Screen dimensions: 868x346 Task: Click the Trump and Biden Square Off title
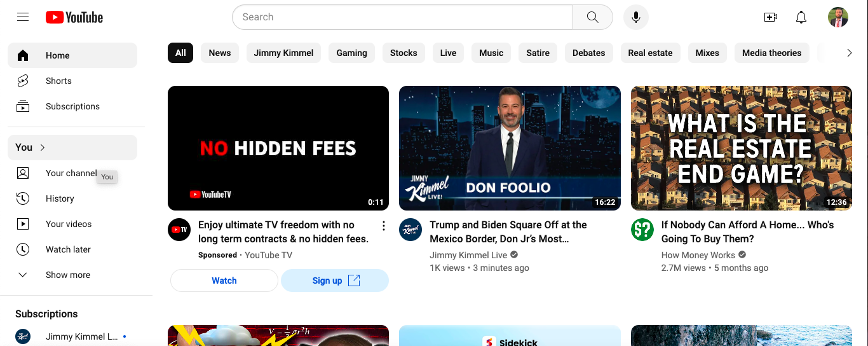508,232
